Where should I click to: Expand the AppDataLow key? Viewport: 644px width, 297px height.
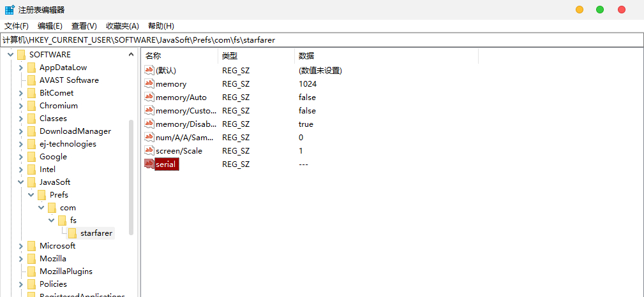[x=20, y=68]
